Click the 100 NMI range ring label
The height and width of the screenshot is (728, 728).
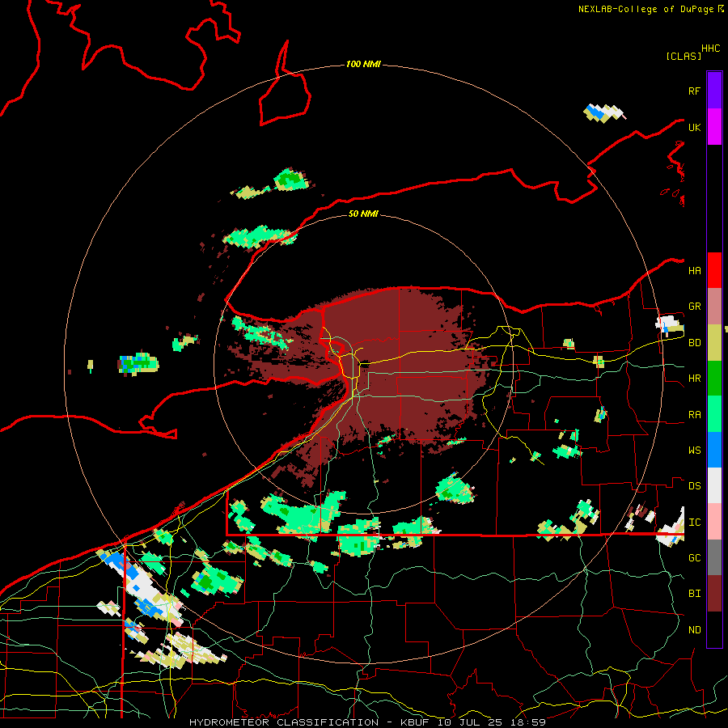pyautogui.click(x=363, y=64)
